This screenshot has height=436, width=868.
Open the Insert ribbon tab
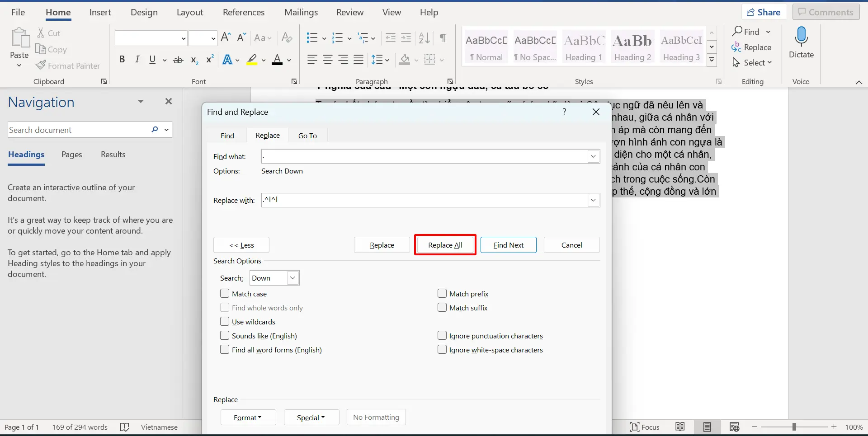(100, 12)
